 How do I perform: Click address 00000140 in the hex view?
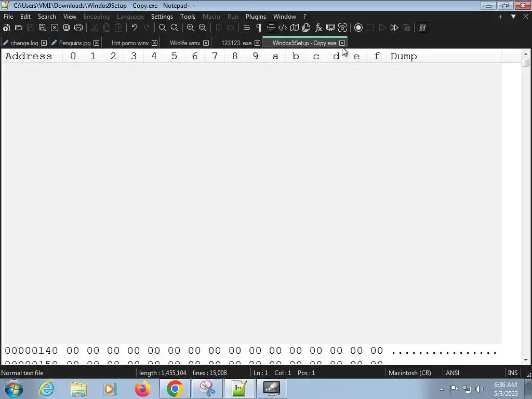click(x=31, y=351)
